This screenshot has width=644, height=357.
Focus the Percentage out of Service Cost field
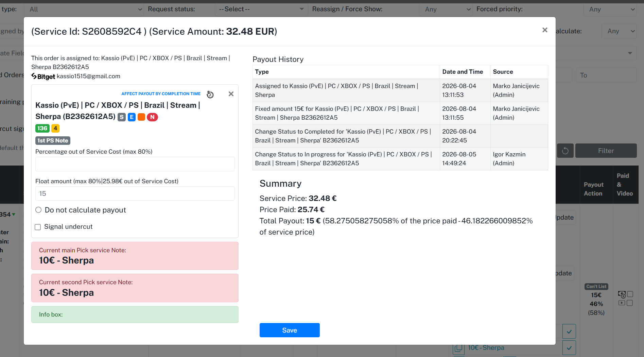click(135, 164)
